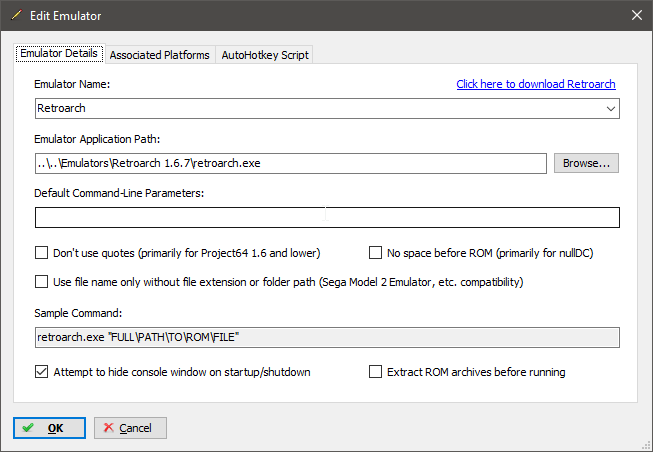The height and width of the screenshot is (452, 653).
Task: Toggle Use file name only without extension
Action: (x=41, y=282)
